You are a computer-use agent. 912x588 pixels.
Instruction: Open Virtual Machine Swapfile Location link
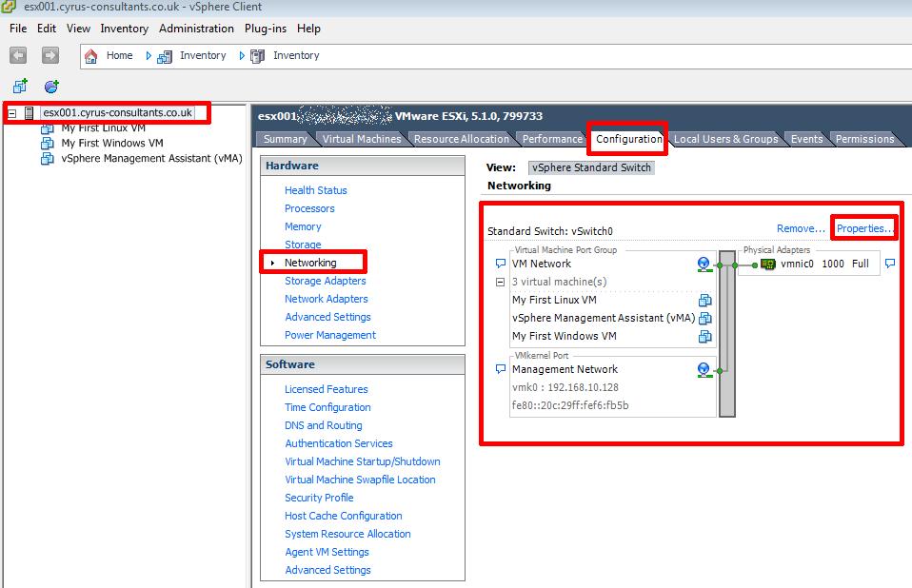(x=360, y=479)
